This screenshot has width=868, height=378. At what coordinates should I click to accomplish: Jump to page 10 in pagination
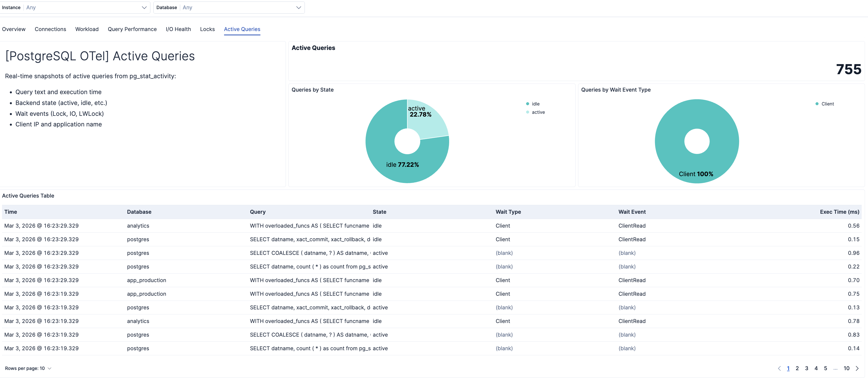(x=847, y=368)
